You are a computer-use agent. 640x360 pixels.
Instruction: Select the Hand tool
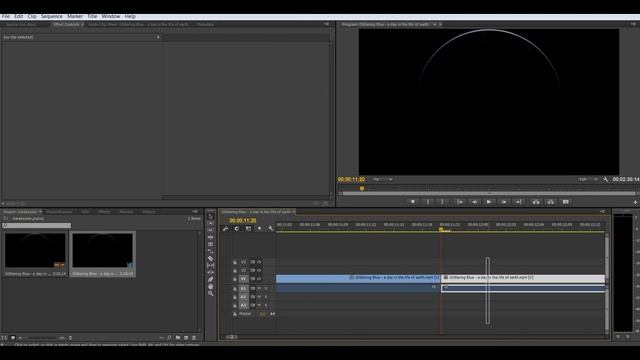211,287
